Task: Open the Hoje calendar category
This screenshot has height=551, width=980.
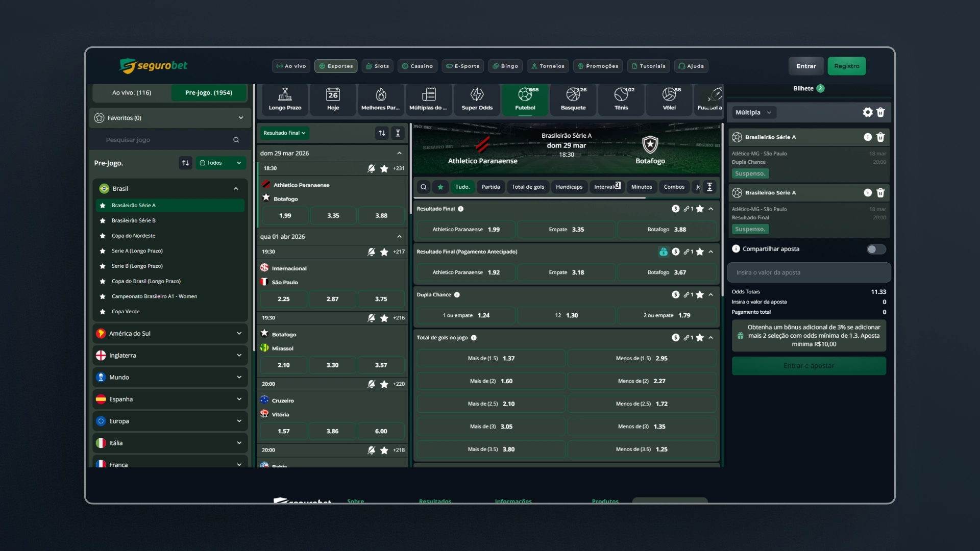Action: 333,99
